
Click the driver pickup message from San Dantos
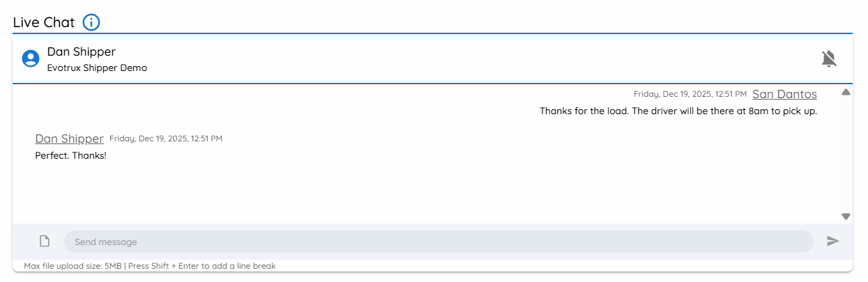678,111
